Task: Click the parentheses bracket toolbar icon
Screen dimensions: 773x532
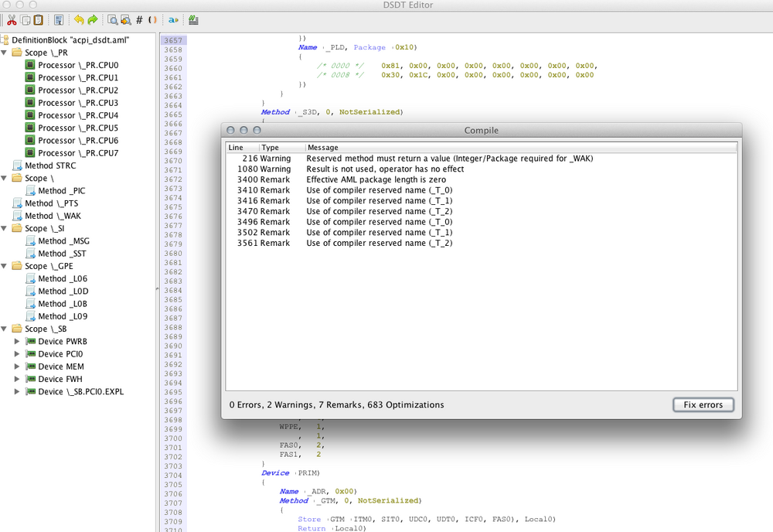Action: coord(152,20)
